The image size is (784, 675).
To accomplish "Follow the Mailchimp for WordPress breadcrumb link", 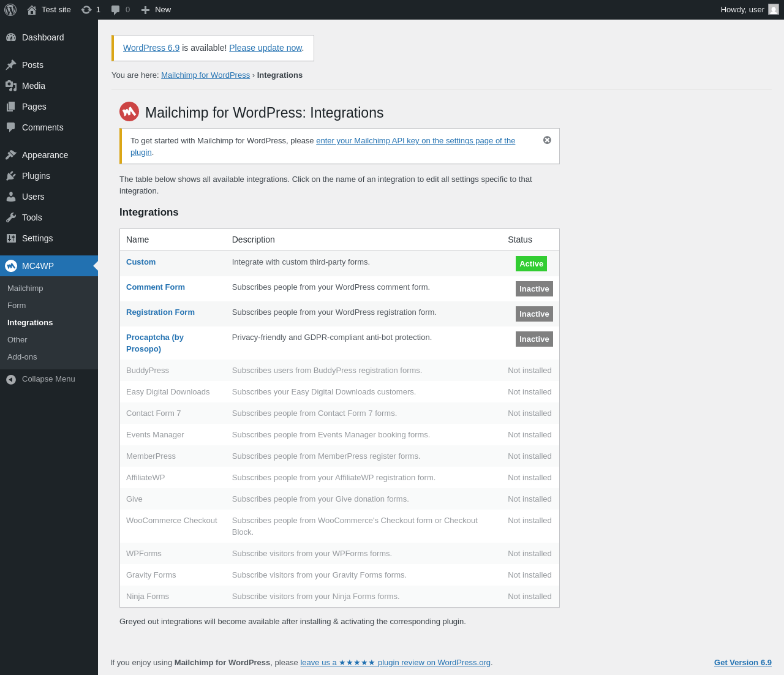I will pos(205,75).
